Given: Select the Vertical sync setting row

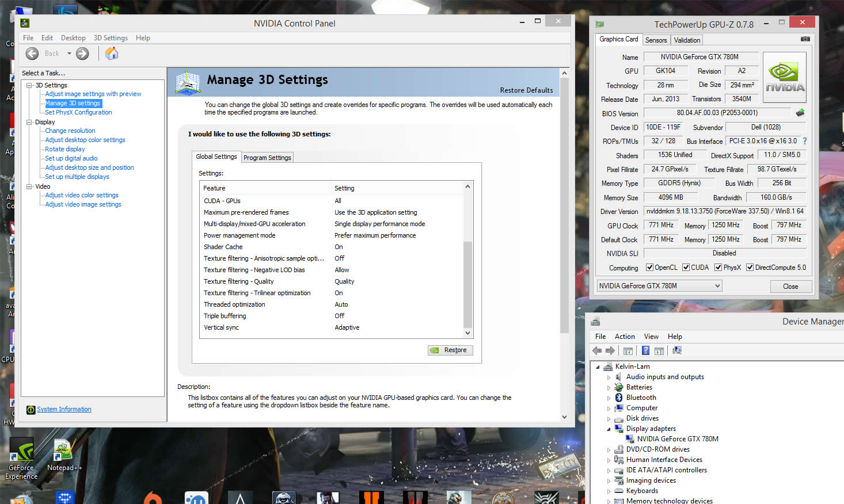Looking at the screenshot, I should tap(331, 327).
